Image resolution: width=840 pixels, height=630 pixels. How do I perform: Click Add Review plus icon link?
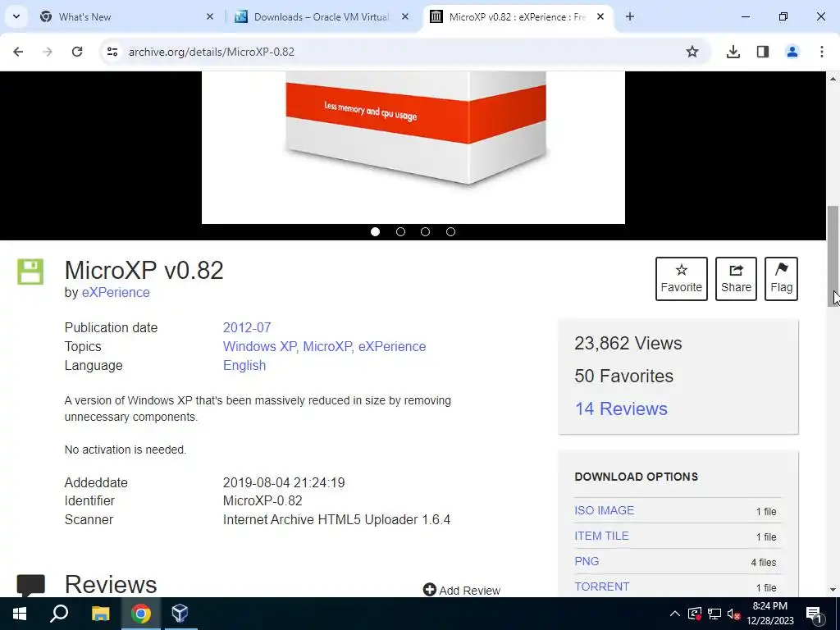pos(462,590)
